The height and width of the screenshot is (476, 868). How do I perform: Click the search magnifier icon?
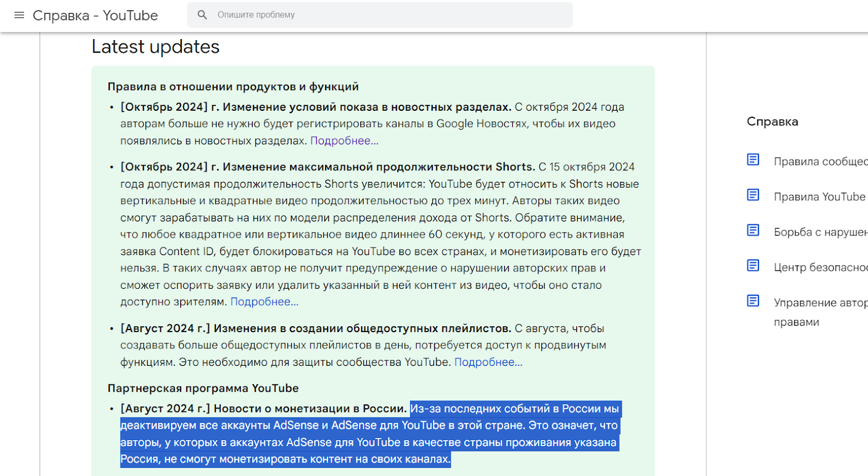(x=202, y=15)
